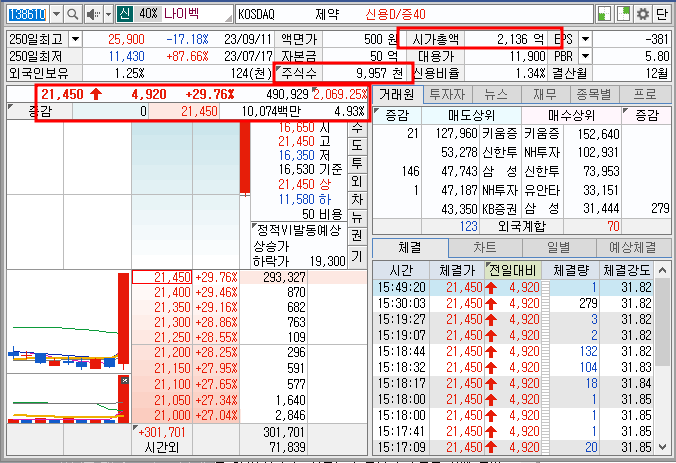The height and width of the screenshot is (463, 676).
Task: Click the second green window-link icon
Action: [x=623, y=14]
